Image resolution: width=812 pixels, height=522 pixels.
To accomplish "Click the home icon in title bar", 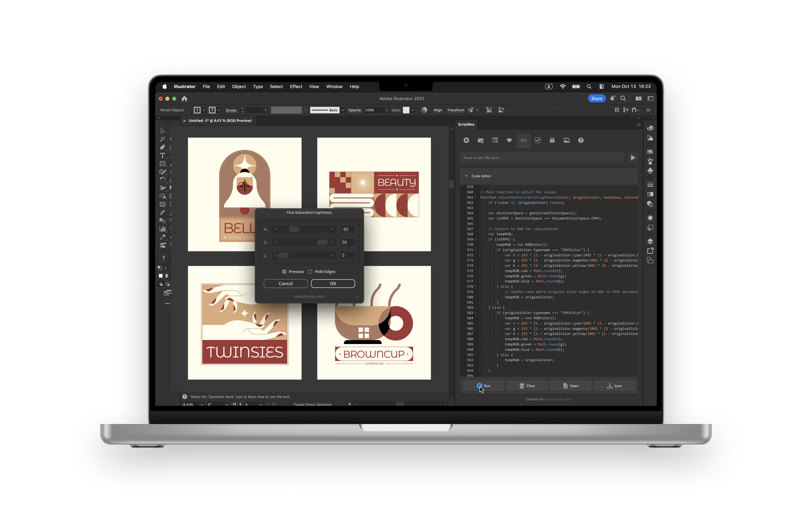I will pos(184,99).
